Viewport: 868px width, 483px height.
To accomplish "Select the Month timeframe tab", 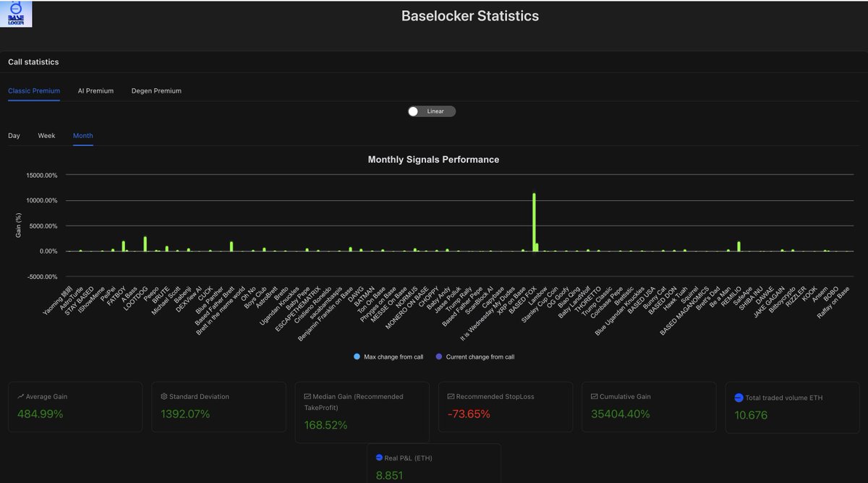I will tap(82, 136).
